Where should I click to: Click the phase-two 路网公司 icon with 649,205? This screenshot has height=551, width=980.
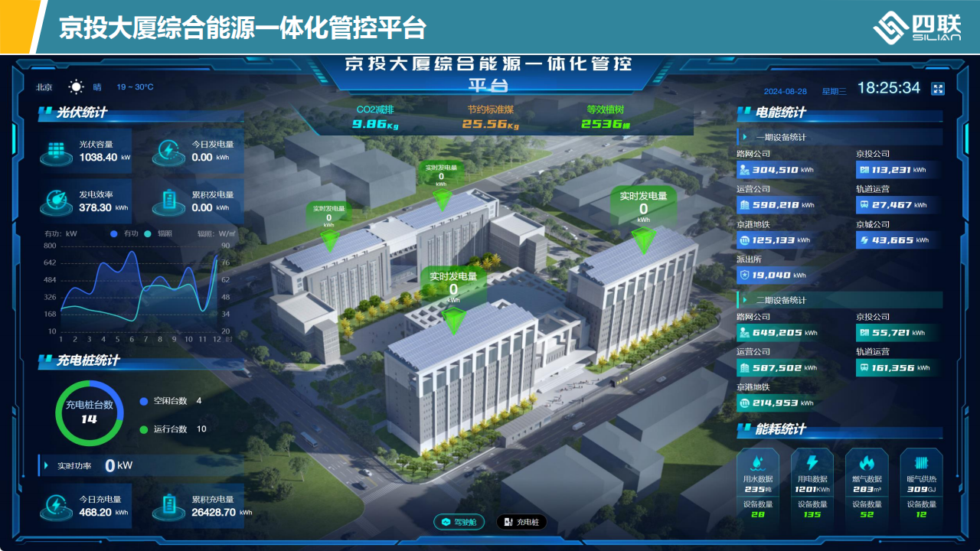[x=743, y=333]
